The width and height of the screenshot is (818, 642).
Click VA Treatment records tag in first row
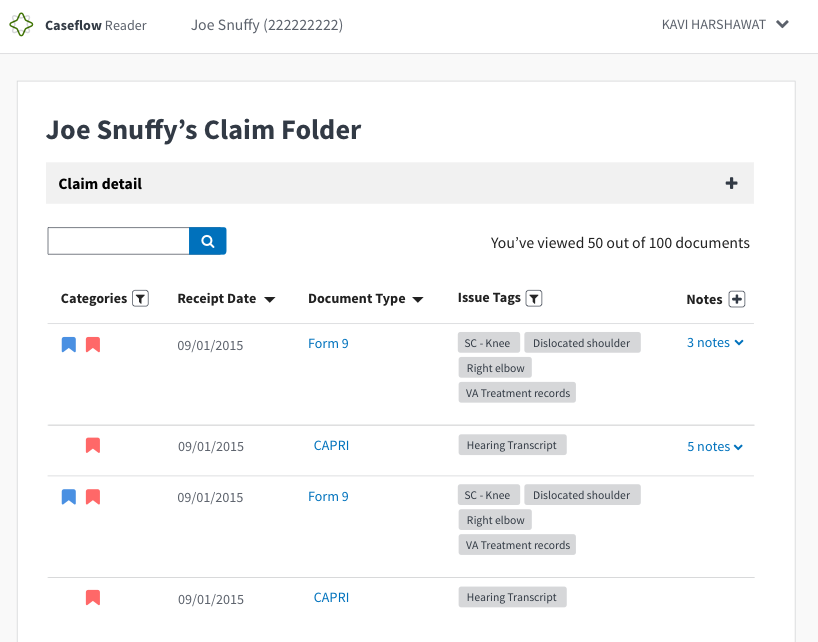click(517, 393)
